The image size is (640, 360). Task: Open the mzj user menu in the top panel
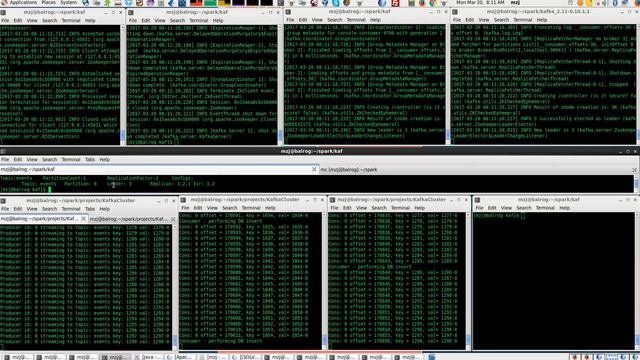516,2
